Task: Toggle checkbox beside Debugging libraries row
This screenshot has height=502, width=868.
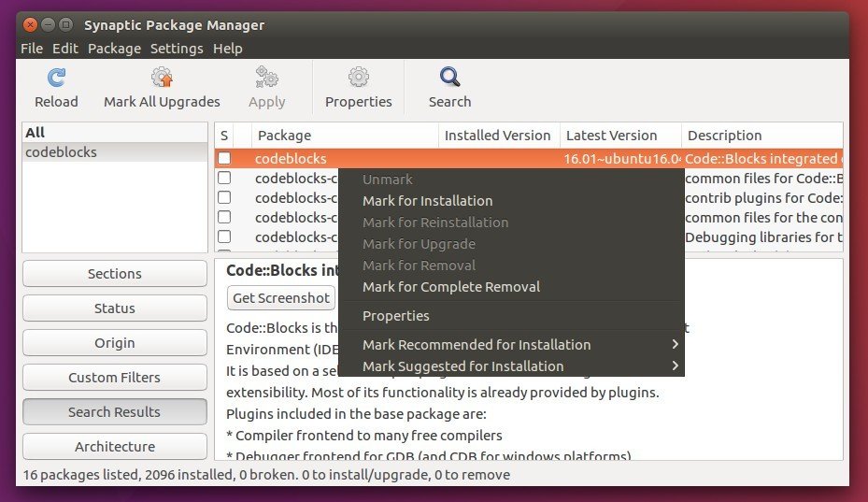Action: (x=224, y=237)
